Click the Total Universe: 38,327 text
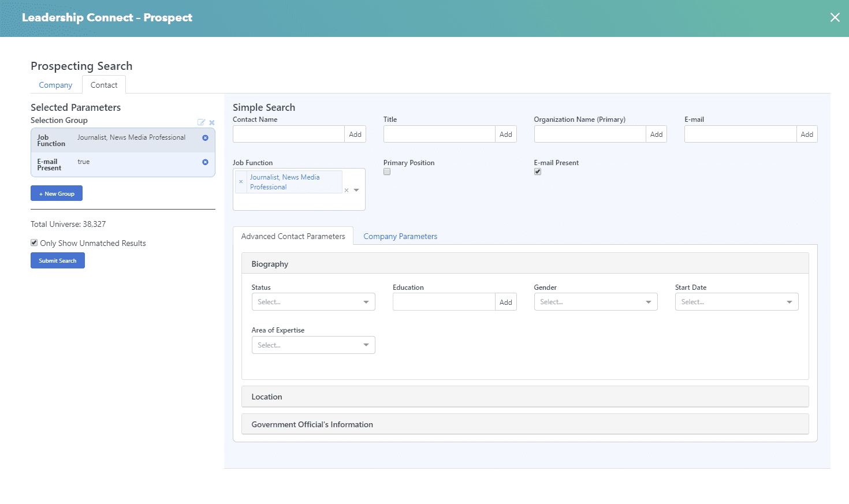Image resolution: width=849 pixels, height=504 pixels. [68, 224]
